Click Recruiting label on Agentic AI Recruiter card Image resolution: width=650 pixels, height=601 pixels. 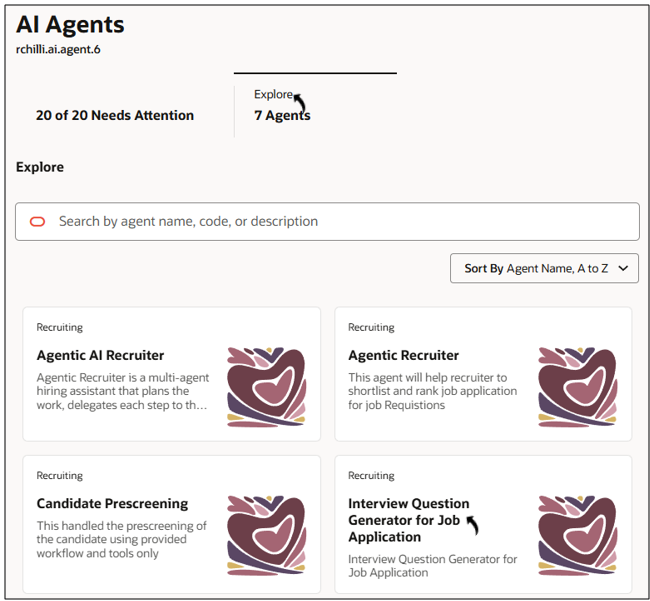coord(60,327)
